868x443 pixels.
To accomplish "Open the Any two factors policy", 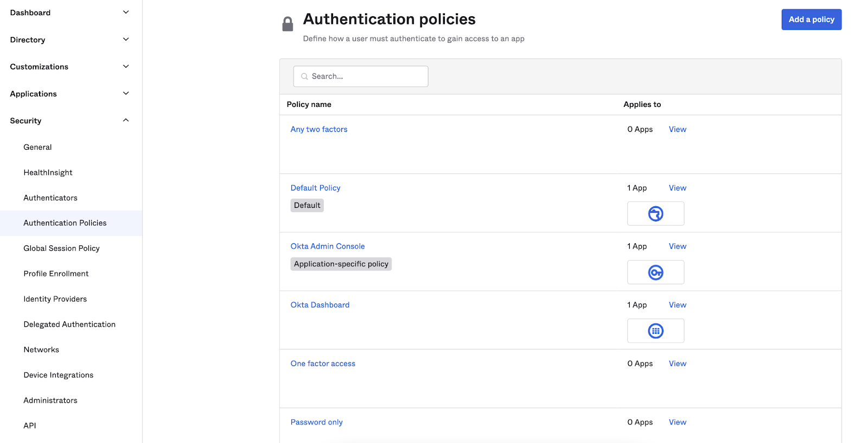I will pos(318,129).
